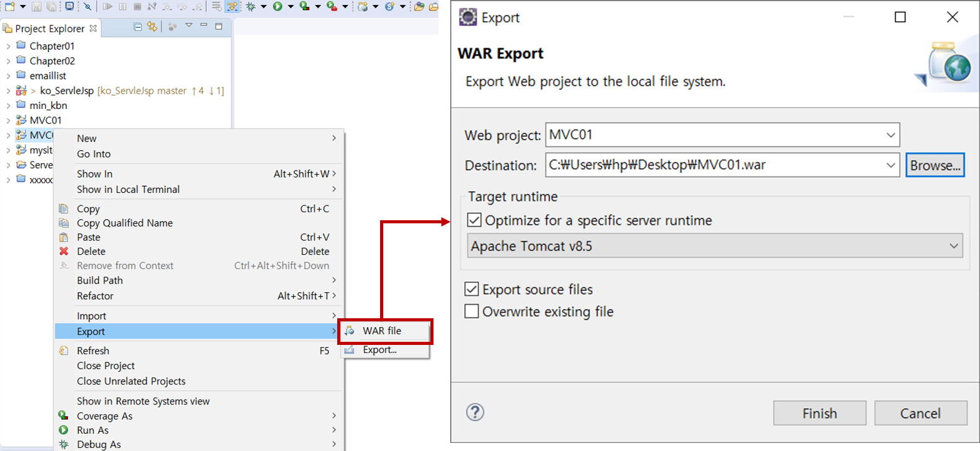This screenshot has width=980, height=451.
Task: Choose Show in Remote Systems view
Action: (x=199, y=401)
